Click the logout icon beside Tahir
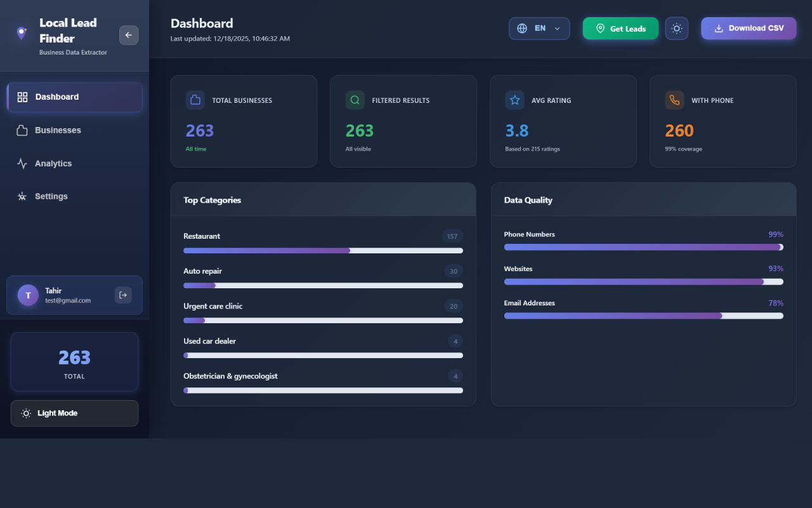 point(123,295)
